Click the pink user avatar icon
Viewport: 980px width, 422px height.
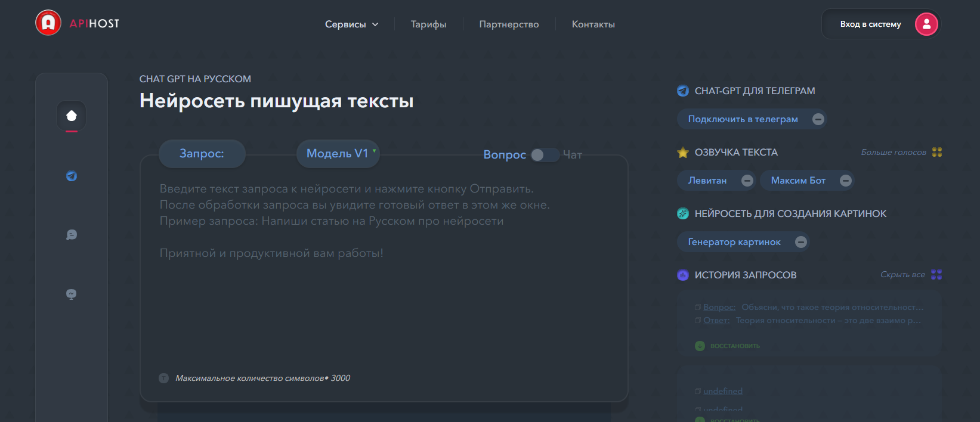coord(926,24)
